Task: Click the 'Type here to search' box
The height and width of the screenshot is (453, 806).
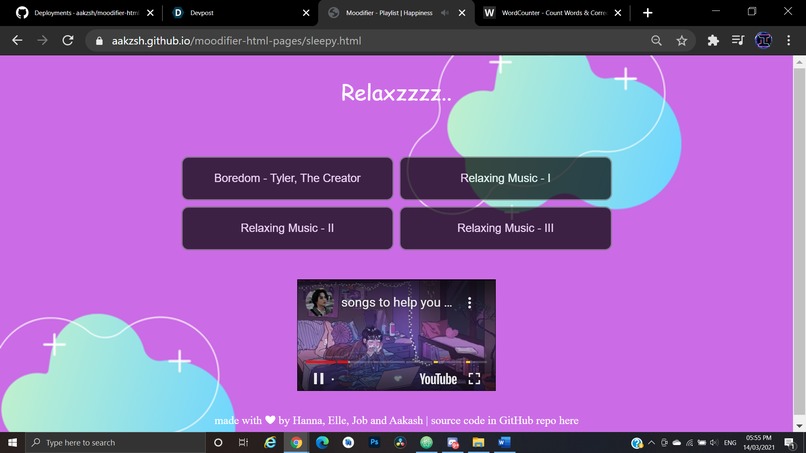Action: (116, 442)
